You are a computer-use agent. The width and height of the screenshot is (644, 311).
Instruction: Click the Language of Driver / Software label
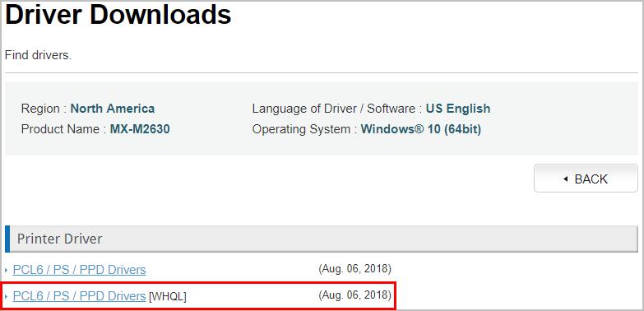tap(336, 109)
